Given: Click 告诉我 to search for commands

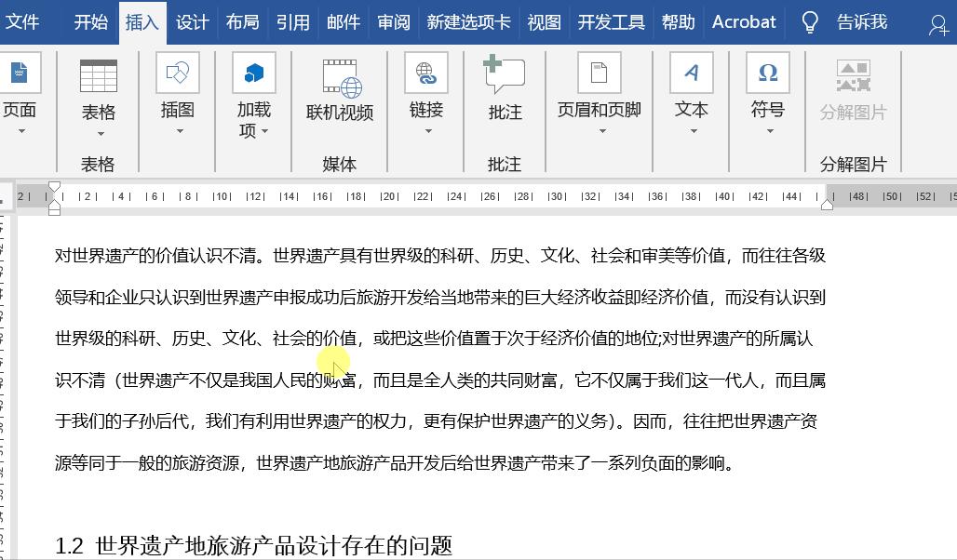Looking at the screenshot, I should pos(860,21).
